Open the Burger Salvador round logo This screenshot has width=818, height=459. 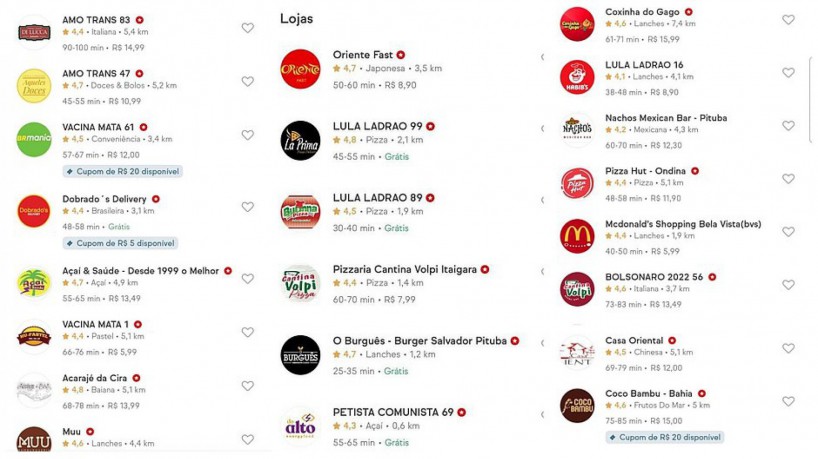300,355
